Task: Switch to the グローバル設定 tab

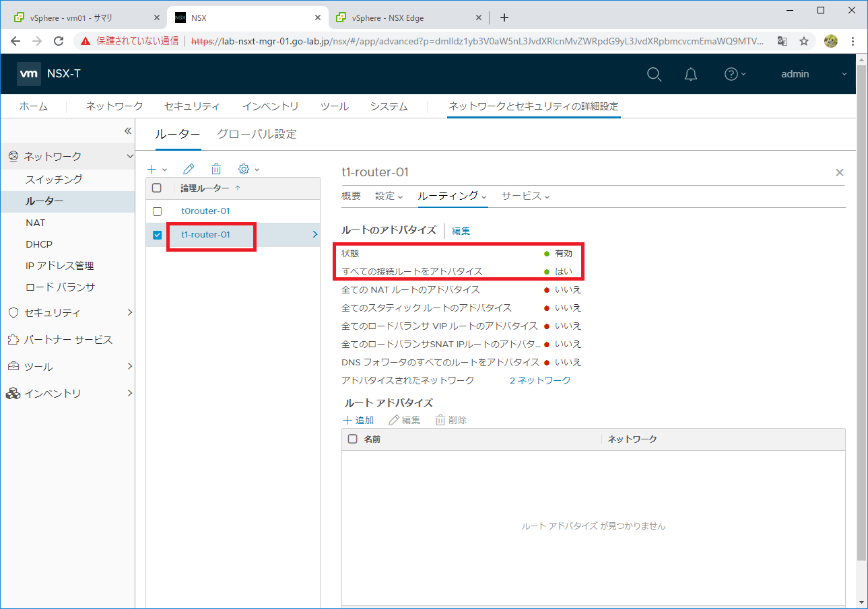Action: tap(257, 134)
